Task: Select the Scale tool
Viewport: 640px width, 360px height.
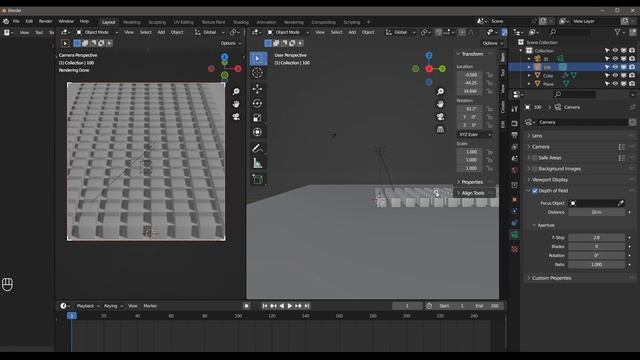Action: coord(258,118)
